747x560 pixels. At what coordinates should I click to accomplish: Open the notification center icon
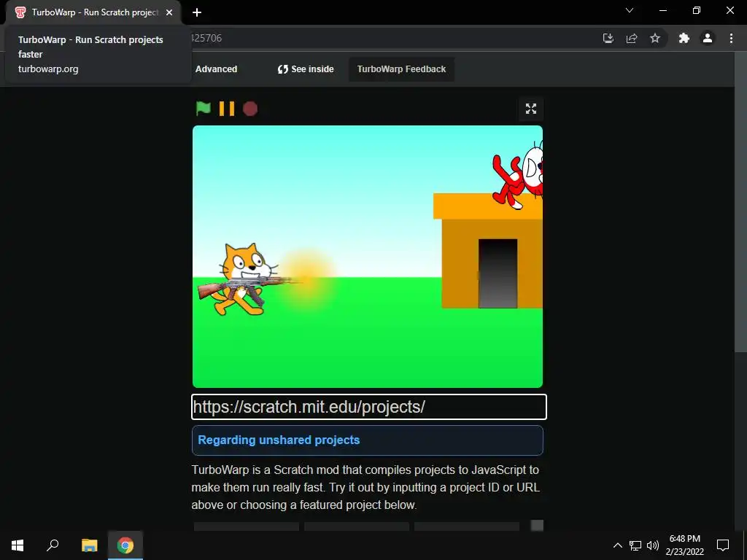(723, 545)
